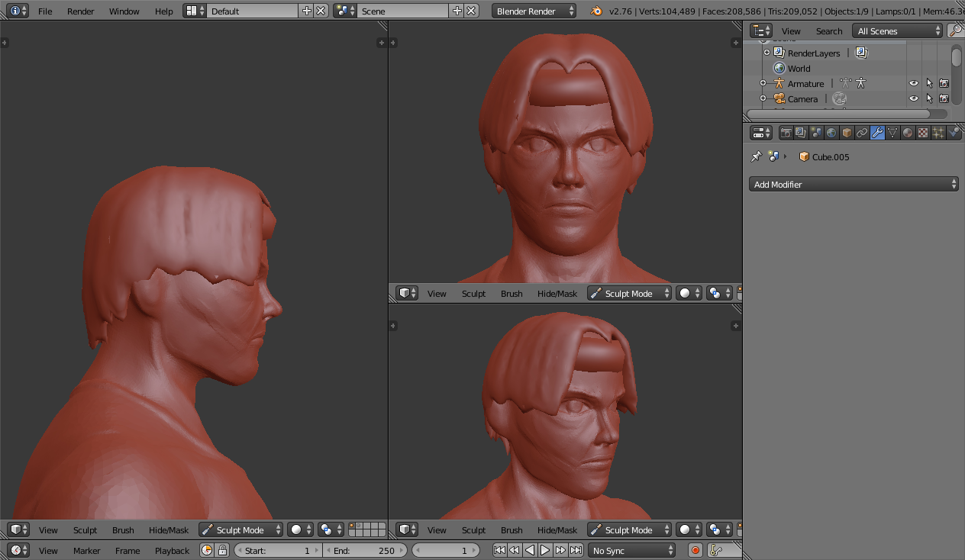The height and width of the screenshot is (560, 965).
Task: Open Sculpt Mode dropdown in front-view viewport
Action: click(630, 293)
